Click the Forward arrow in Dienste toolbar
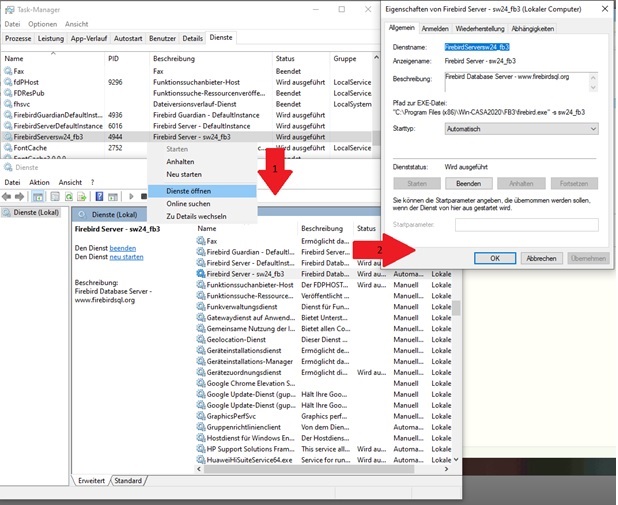This screenshot has height=505, width=618. point(19,196)
